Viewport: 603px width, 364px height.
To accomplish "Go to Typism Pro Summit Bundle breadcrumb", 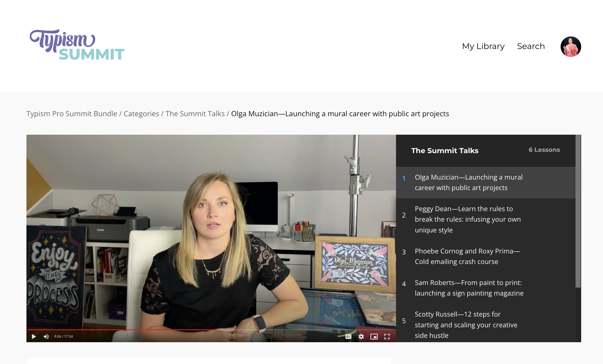I will (72, 114).
